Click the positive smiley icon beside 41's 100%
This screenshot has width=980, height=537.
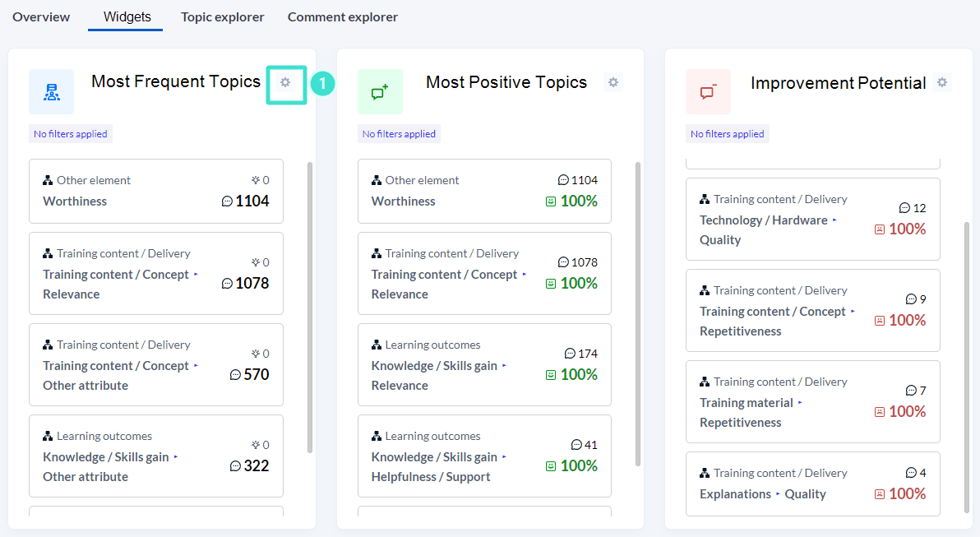pos(551,466)
